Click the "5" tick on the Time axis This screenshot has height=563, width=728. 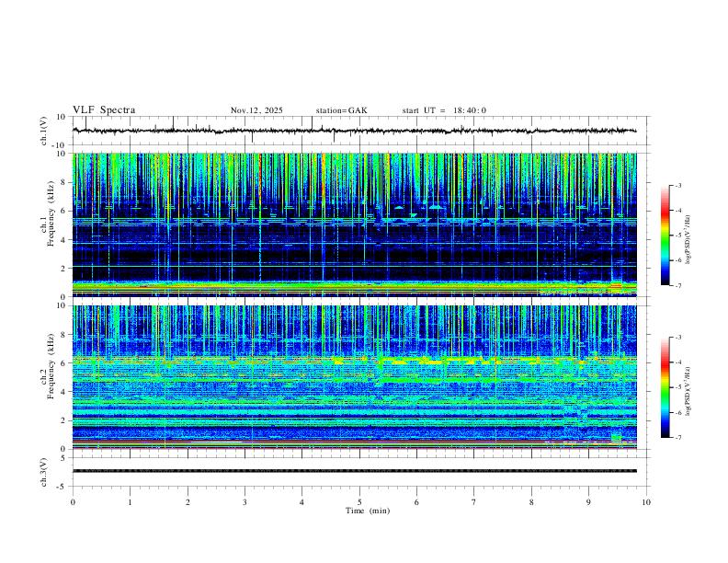(x=359, y=502)
